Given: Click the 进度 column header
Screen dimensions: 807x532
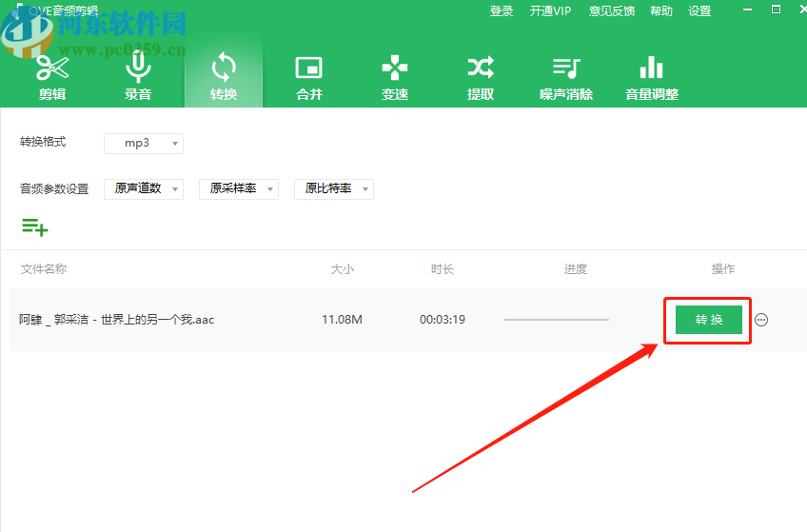Looking at the screenshot, I should click(x=576, y=269).
